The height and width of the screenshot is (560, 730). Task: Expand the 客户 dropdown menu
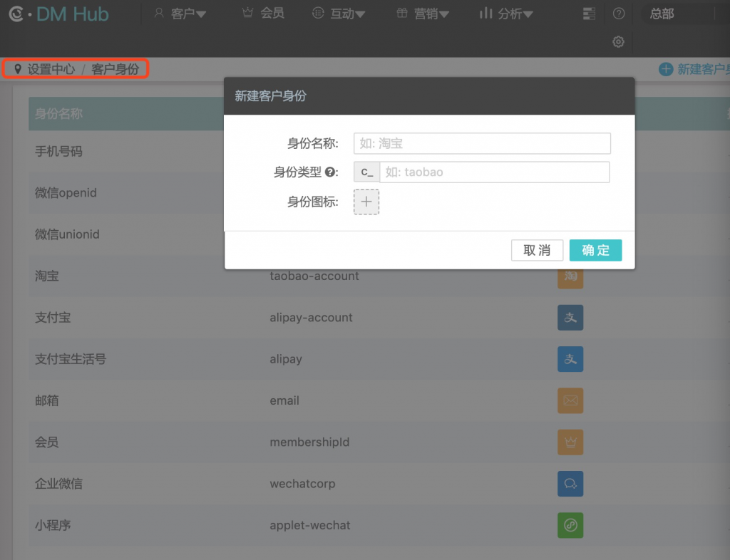[181, 14]
